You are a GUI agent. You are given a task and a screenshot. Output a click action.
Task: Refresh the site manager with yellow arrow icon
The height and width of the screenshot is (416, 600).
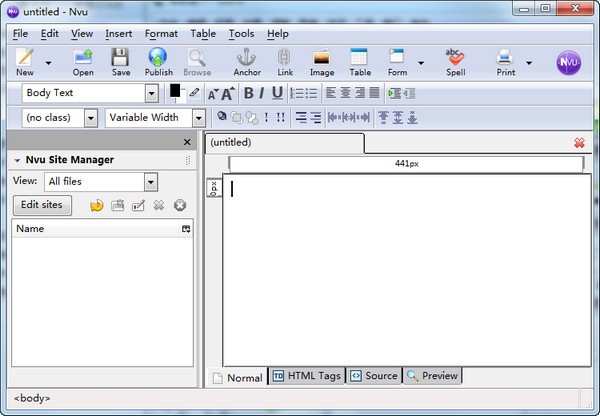97,206
